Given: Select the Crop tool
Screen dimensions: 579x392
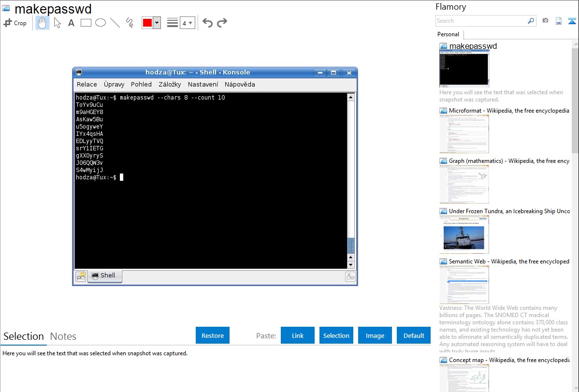Looking at the screenshot, I should pos(15,23).
